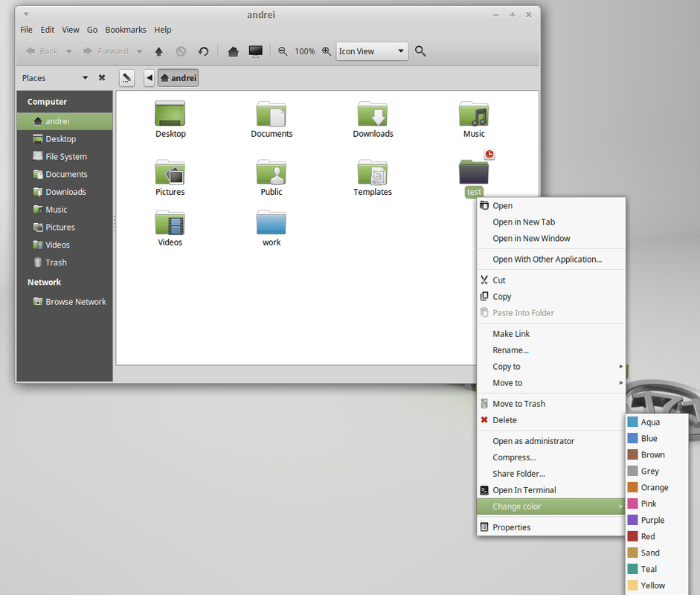Click the desktop screen icon in the toolbar
Screen dimensions: 700x595
click(x=255, y=51)
